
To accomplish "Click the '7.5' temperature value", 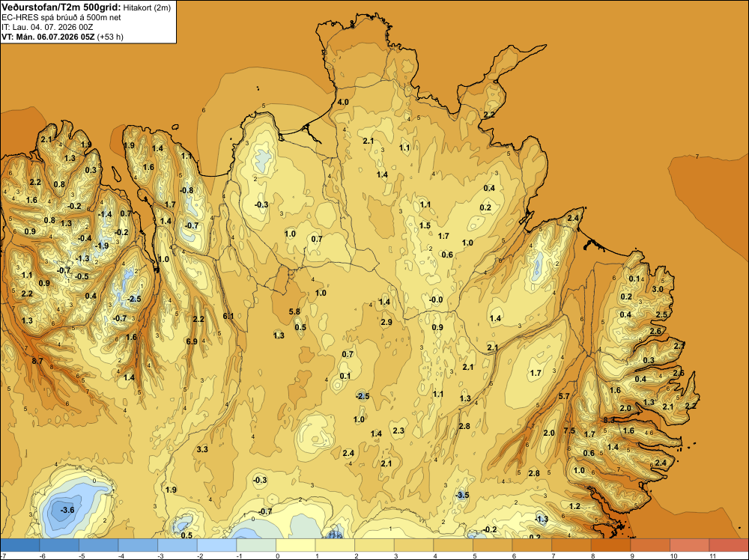I will click(569, 430).
